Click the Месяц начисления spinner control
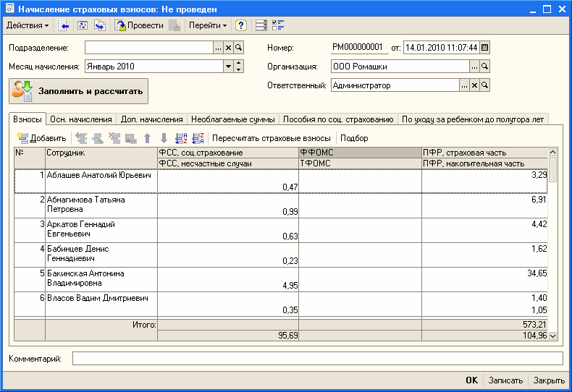Viewport: 572px width, 392px height. [238, 67]
